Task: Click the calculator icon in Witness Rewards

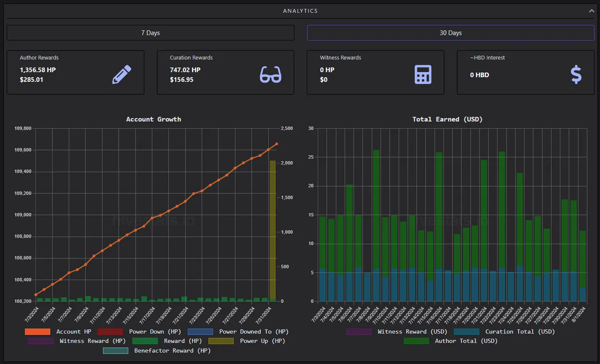Action: [x=423, y=74]
